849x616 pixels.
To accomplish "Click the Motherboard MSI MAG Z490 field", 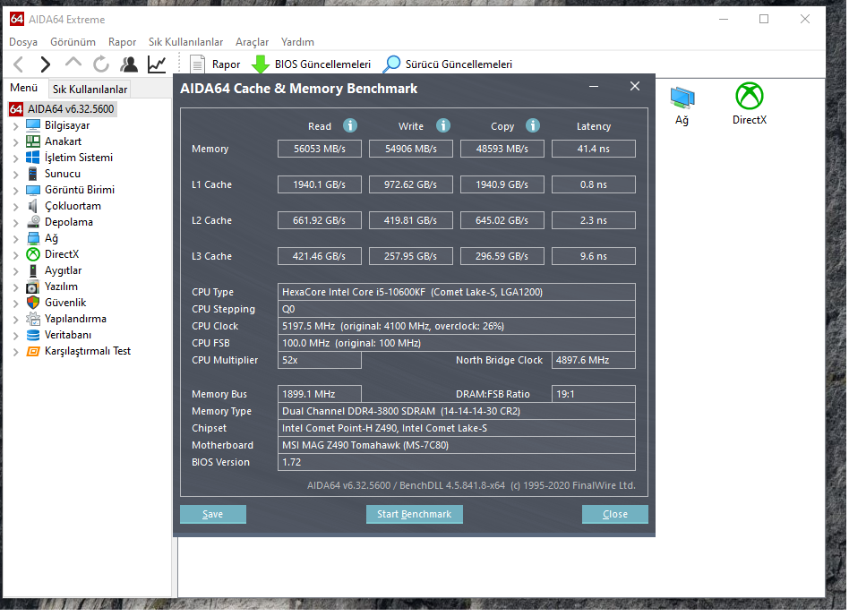I will (457, 446).
